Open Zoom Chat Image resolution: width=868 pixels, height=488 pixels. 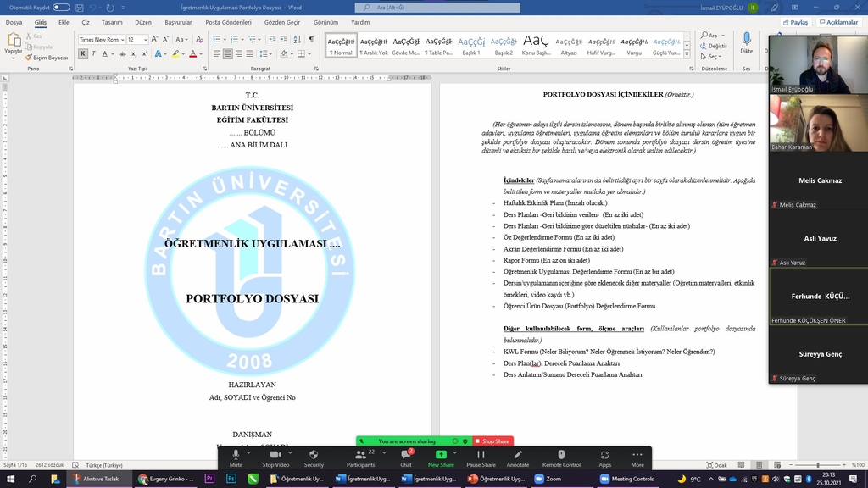(x=406, y=457)
